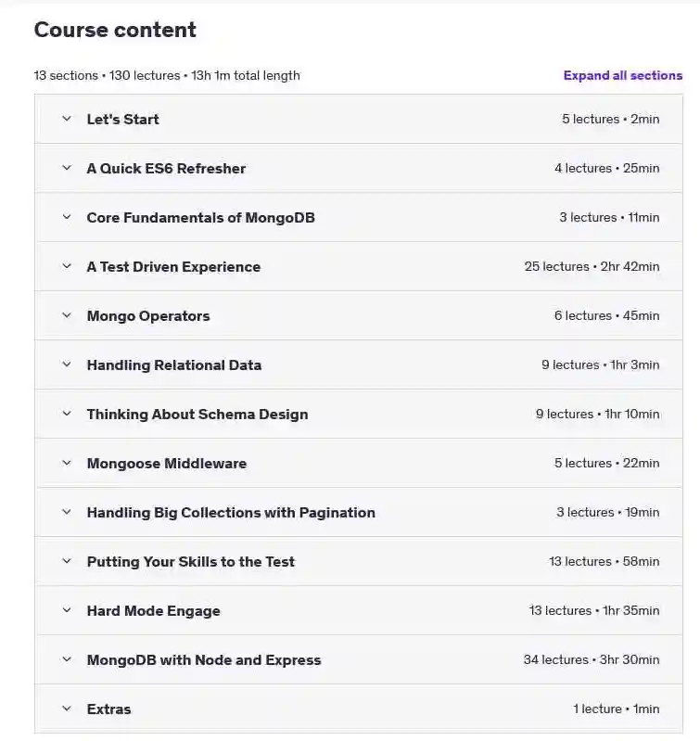Click the 25 lectures • 2hr 42min label
700x741 pixels.
pos(592,266)
